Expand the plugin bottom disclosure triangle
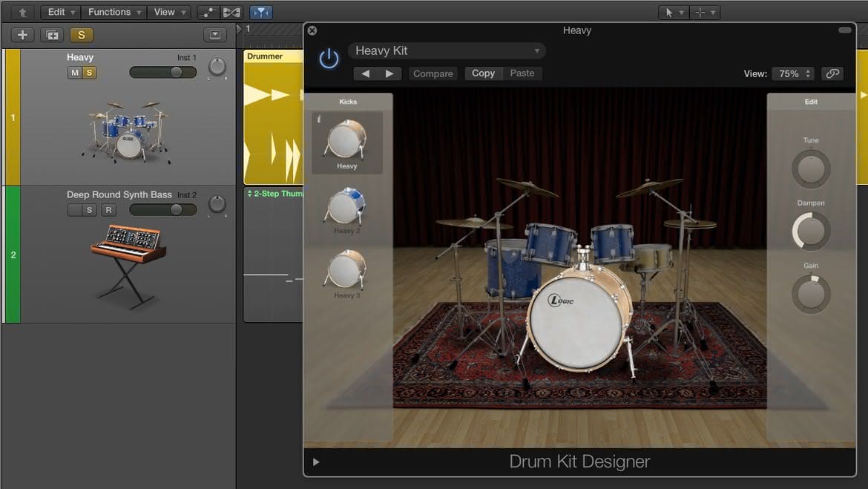The height and width of the screenshot is (489, 868). pyautogui.click(x=316, y=462)
